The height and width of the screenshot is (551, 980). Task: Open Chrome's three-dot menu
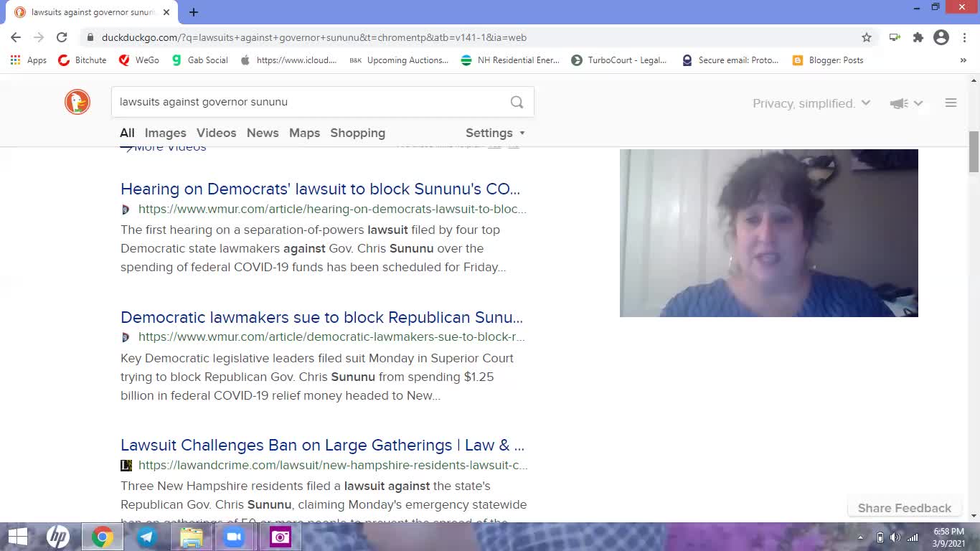click(964, 37)
